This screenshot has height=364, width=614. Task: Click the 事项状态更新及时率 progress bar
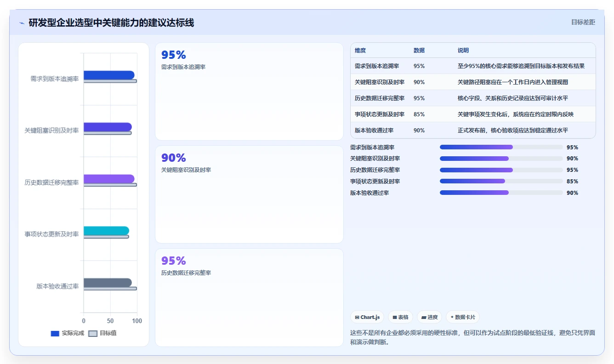pyautogui.click(x=501, y=182)
